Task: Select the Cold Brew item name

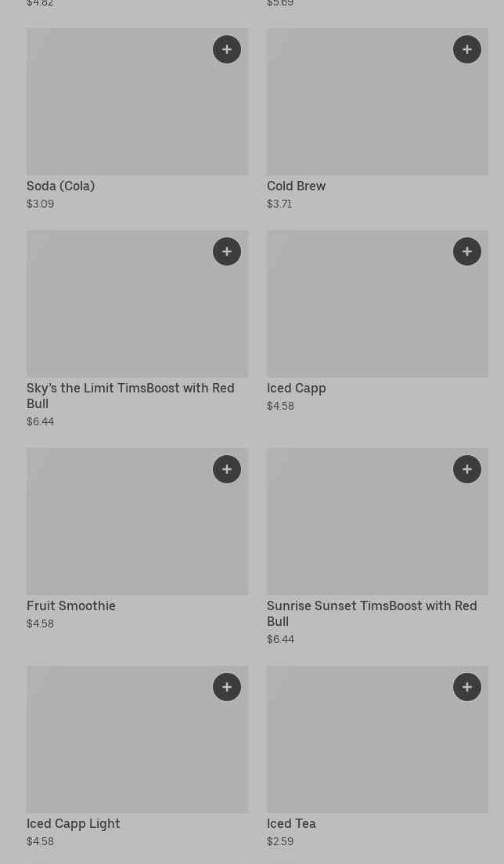Action: pyautogui.click(x=296, y=186)
